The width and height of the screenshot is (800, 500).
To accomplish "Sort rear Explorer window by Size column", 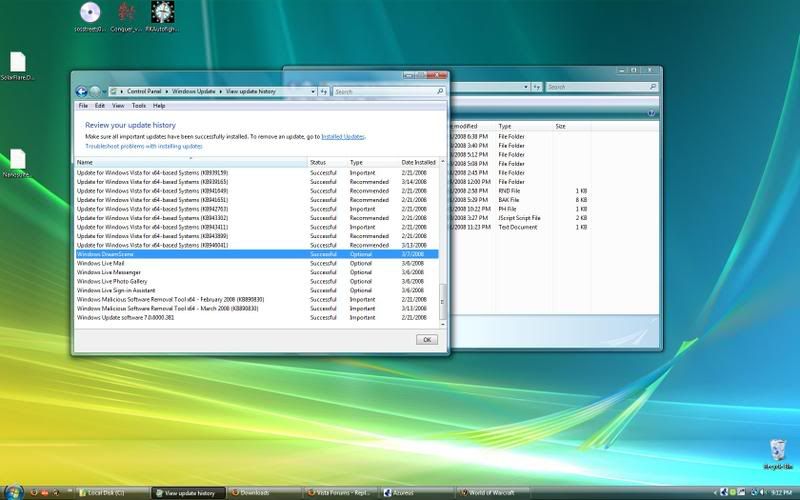I will [572, 126].
